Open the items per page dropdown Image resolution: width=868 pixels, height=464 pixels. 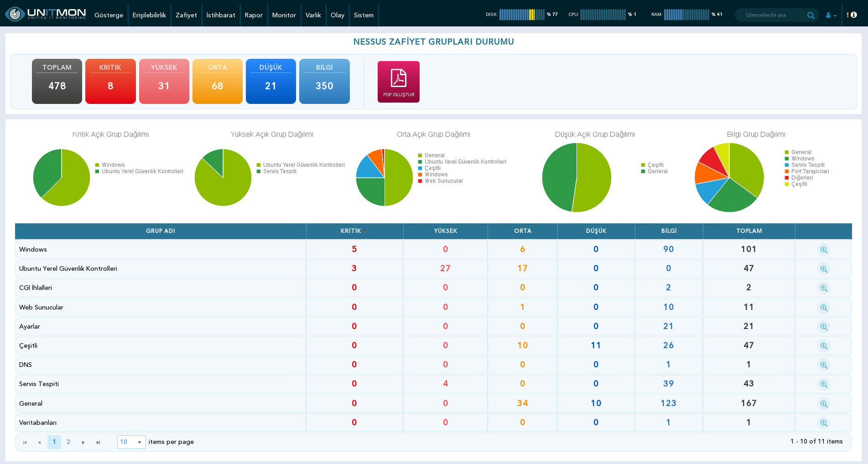click(131, 442)
